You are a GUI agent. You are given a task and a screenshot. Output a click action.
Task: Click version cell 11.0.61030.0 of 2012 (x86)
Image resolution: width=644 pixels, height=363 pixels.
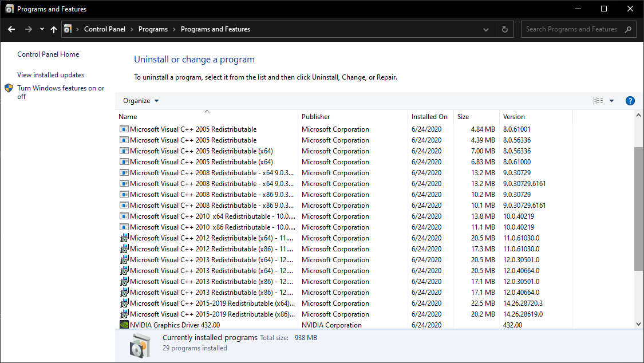click(x=521, y=249)
